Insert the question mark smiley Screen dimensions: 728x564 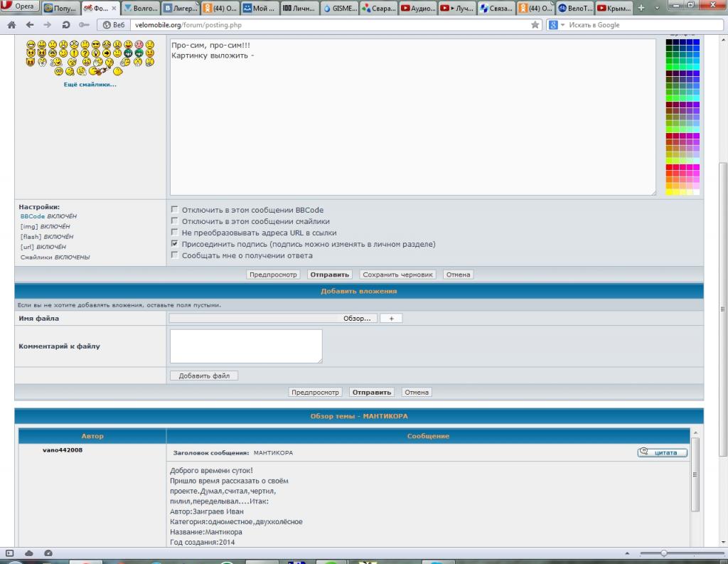click(x=85, y=53)
